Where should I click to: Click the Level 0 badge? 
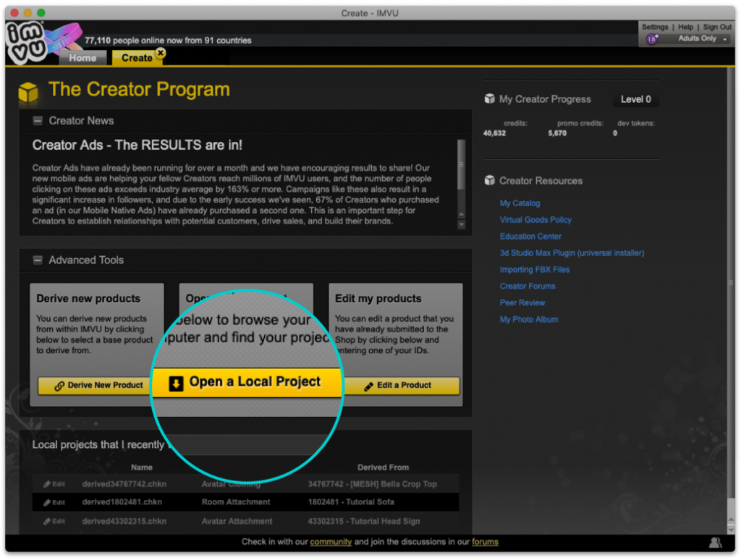635,99
